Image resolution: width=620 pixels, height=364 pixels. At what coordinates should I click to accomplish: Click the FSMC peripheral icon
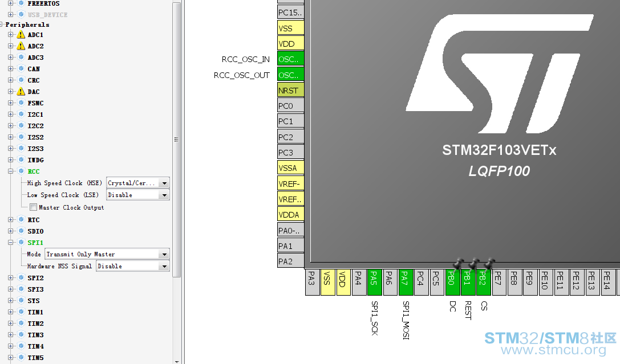point(22,103)
